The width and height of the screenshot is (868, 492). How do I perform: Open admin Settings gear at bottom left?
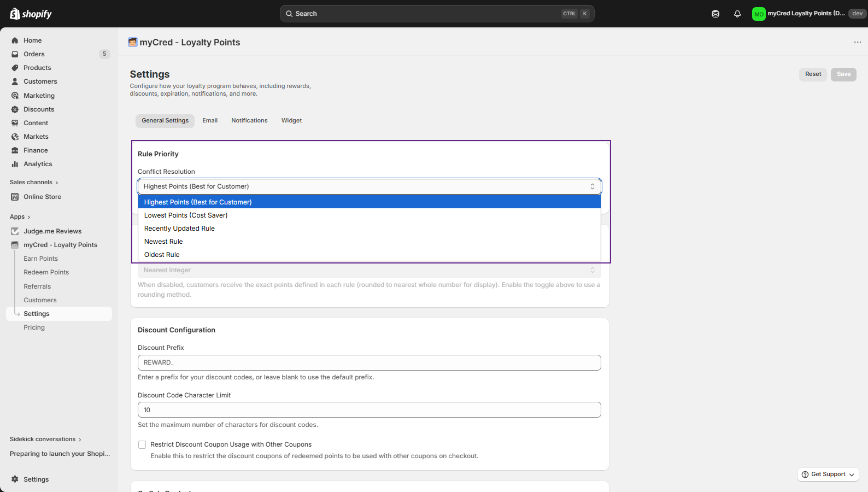pos(15,479)
